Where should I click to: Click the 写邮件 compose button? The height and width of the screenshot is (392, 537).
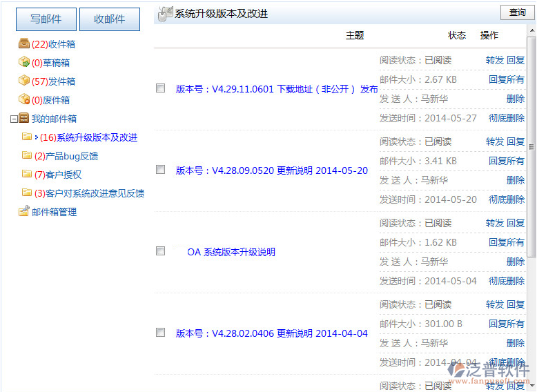coord(46,19)
